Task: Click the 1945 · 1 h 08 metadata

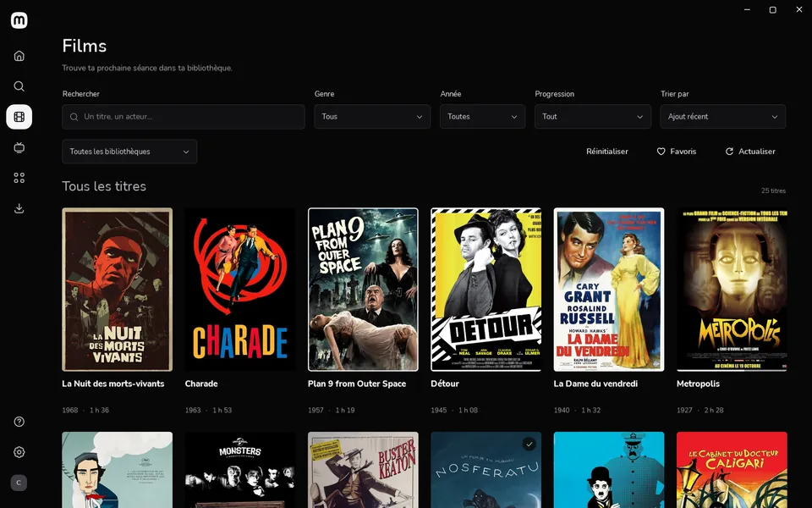Action: tap(454, 410)
